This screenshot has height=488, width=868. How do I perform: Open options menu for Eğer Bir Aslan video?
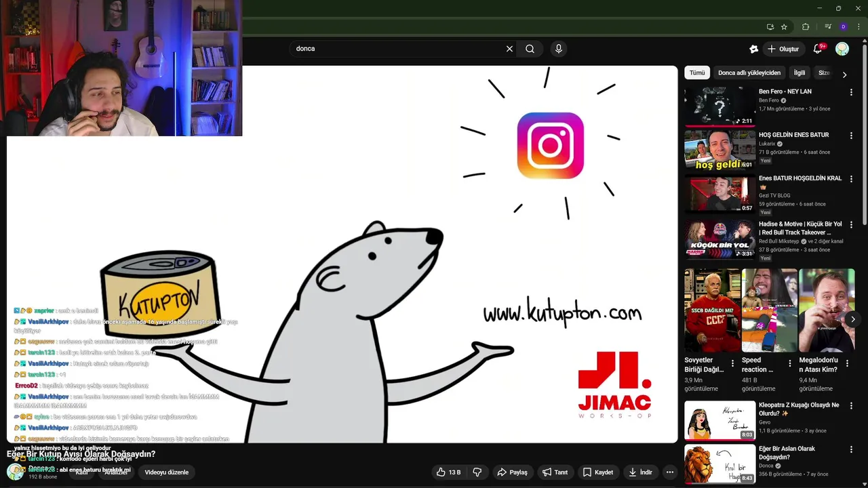click(x=851, y=449)
